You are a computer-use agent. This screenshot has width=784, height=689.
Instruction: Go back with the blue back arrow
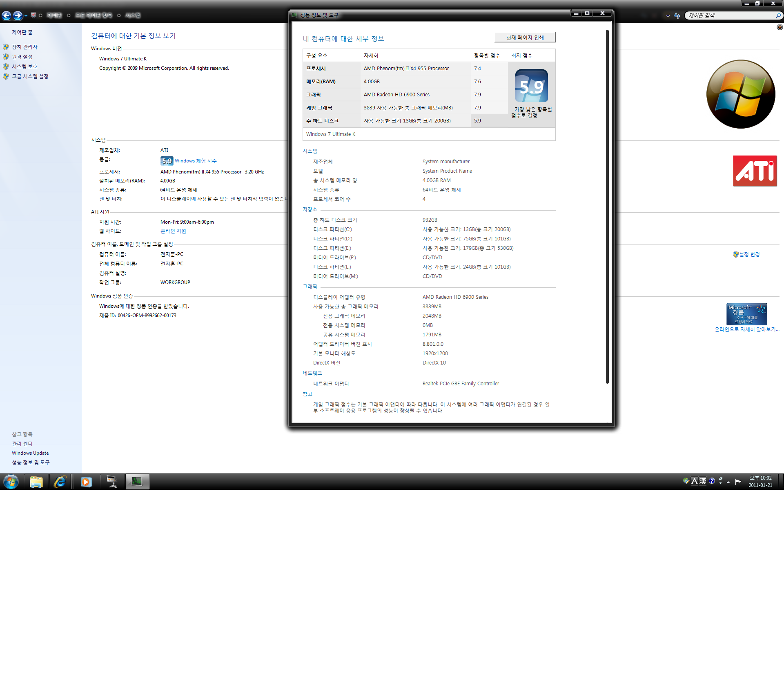[6, 16]
